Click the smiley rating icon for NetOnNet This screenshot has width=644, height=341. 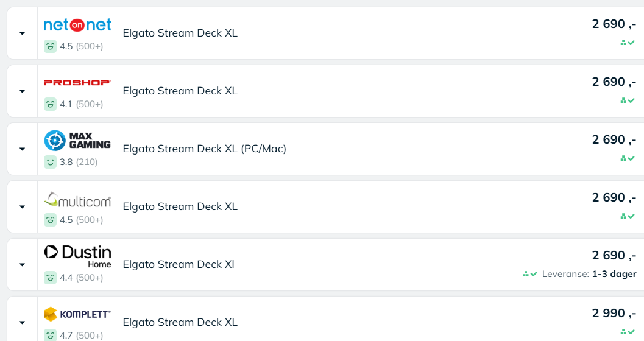pos(50,46)
